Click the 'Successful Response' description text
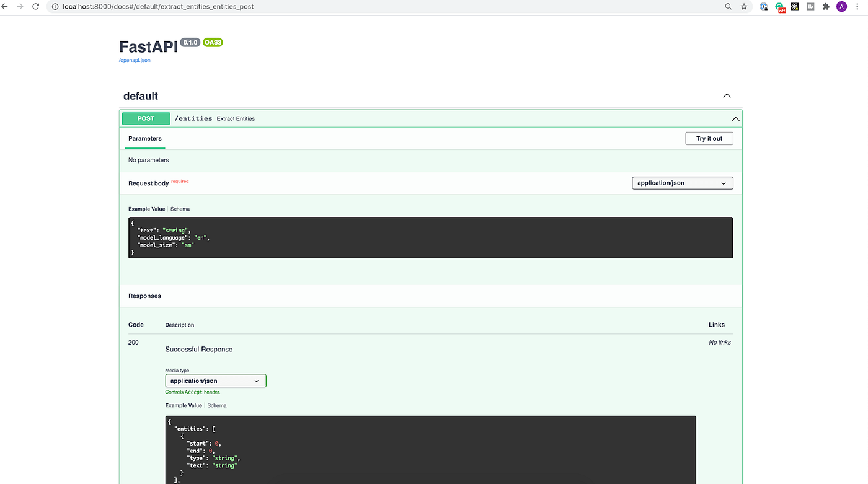The height and width of the screenshot is (484, 868). pyautogui.click(x=199, y=350)
